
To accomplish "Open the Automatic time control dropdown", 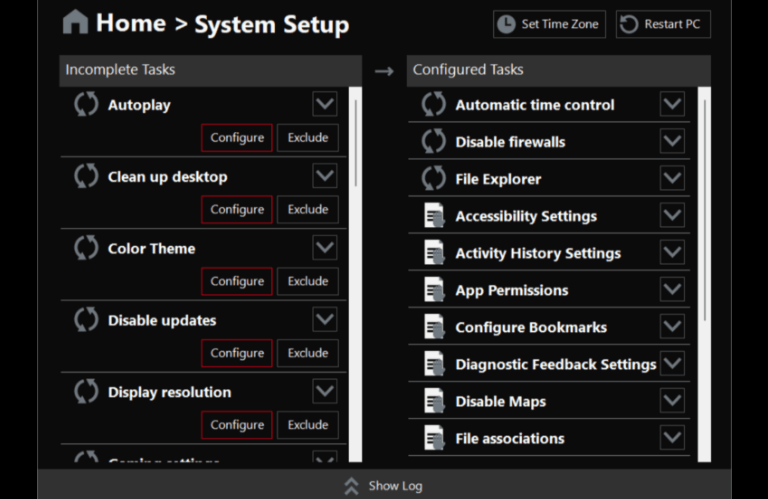I will [x=672, y=105].
